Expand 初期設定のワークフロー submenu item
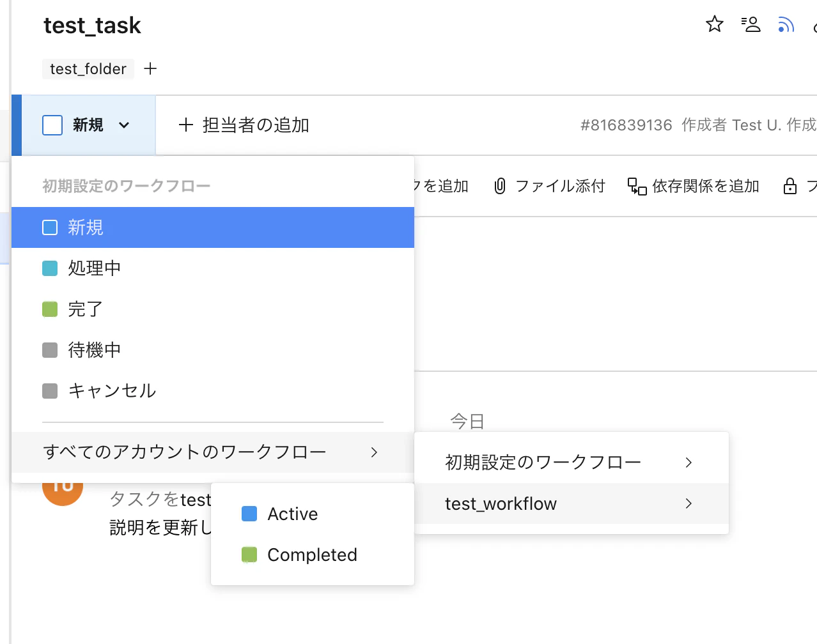 [x=572, y=463]
